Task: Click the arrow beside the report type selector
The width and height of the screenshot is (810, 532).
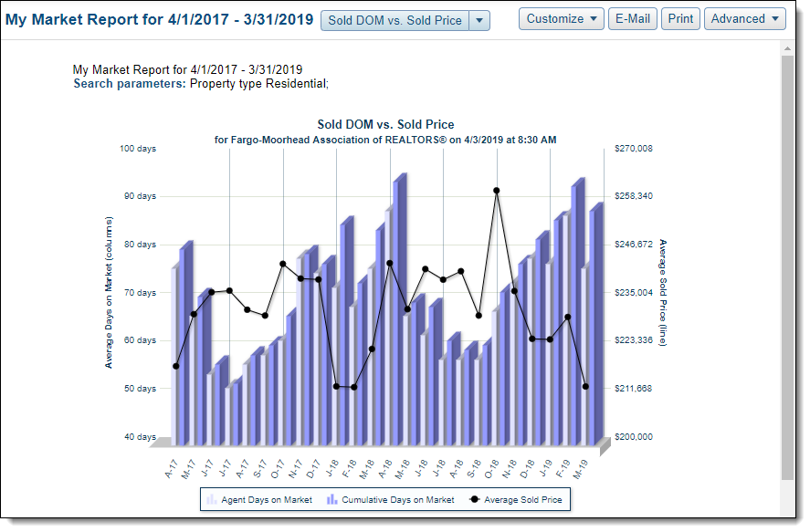Action: tap(479, 20)
